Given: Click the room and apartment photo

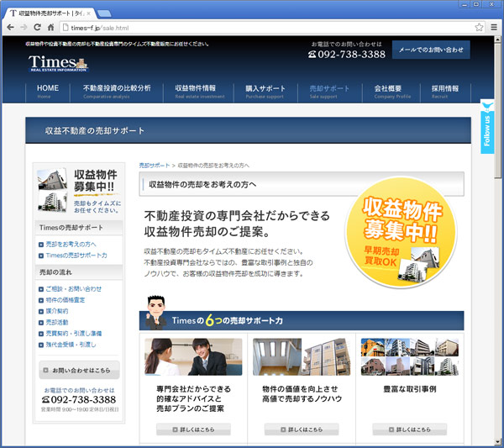Looking at the screenshot, I should tap(302, 356).
